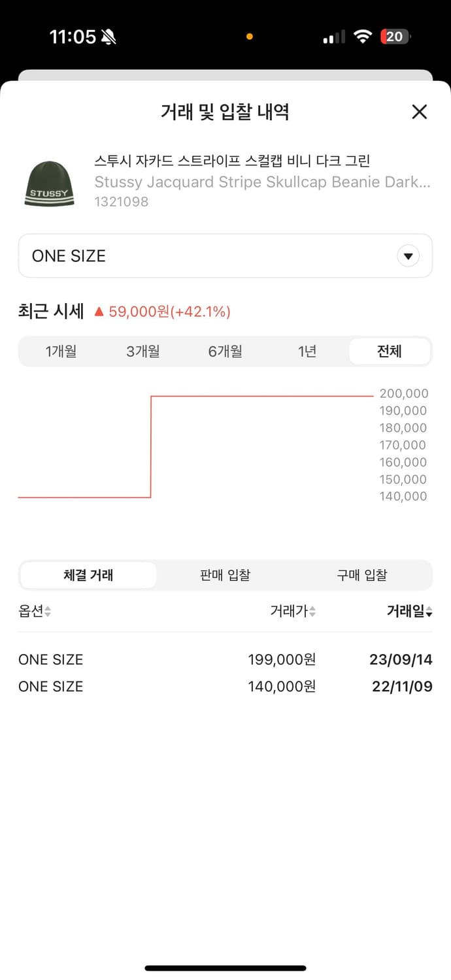The height and width of the screenshot is (980, 451).
Task: Tap the muted notifications bell icon
Action: 109,36
